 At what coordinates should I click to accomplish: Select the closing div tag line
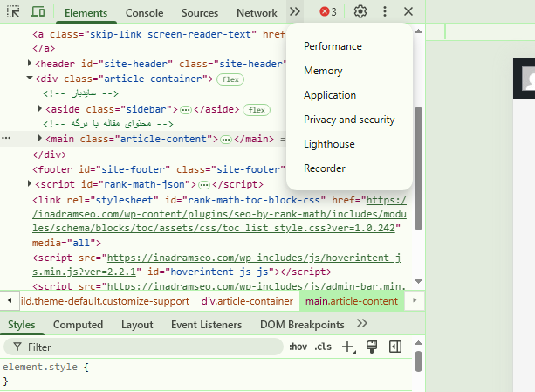click(x=50, y=155)
